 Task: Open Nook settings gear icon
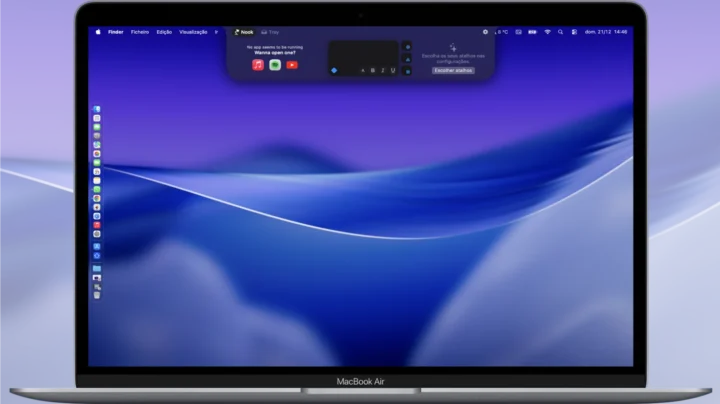pyautogui.click(x=485, y=32)
